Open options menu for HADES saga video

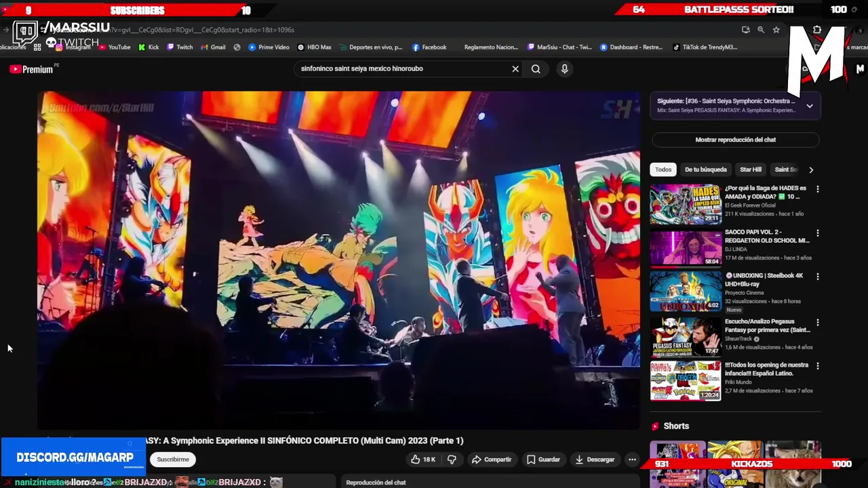click(x=817, y=189)
